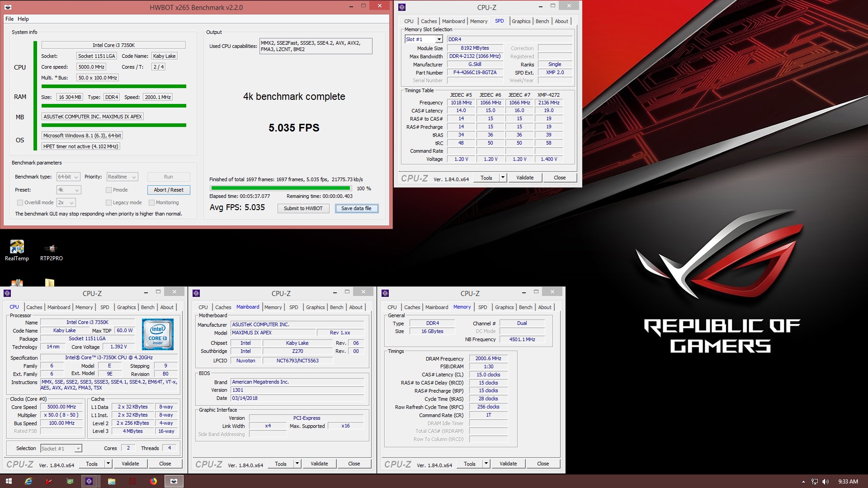Click the greyed Run button

[169, 177]
